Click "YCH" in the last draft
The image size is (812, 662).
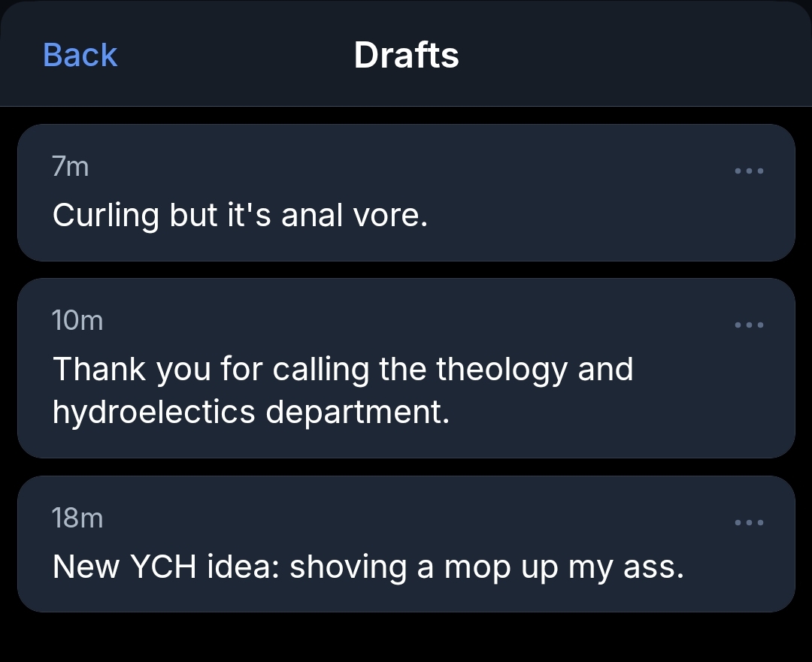pos(163,567)
